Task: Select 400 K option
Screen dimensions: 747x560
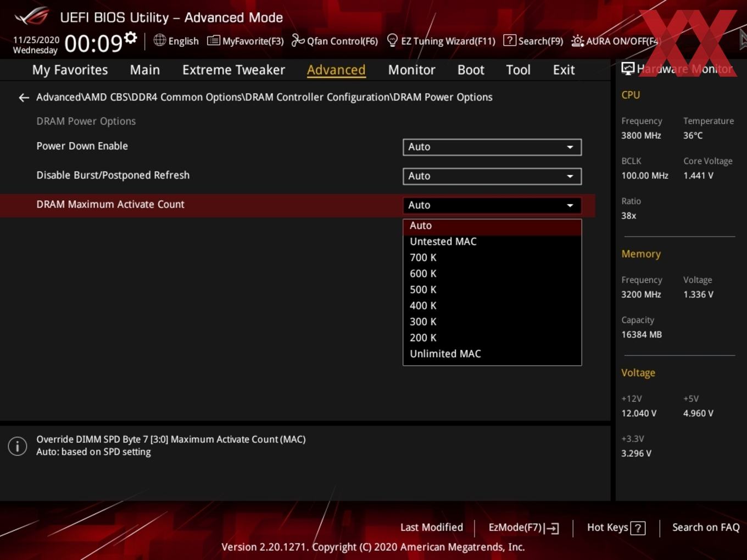Action: (492, 306)
